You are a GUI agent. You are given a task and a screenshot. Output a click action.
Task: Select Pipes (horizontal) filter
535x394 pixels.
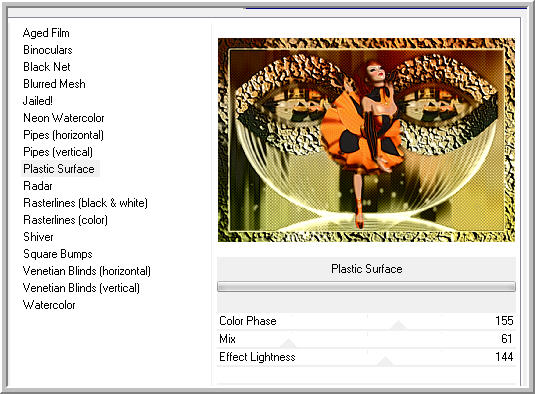(x=63, y=135)
